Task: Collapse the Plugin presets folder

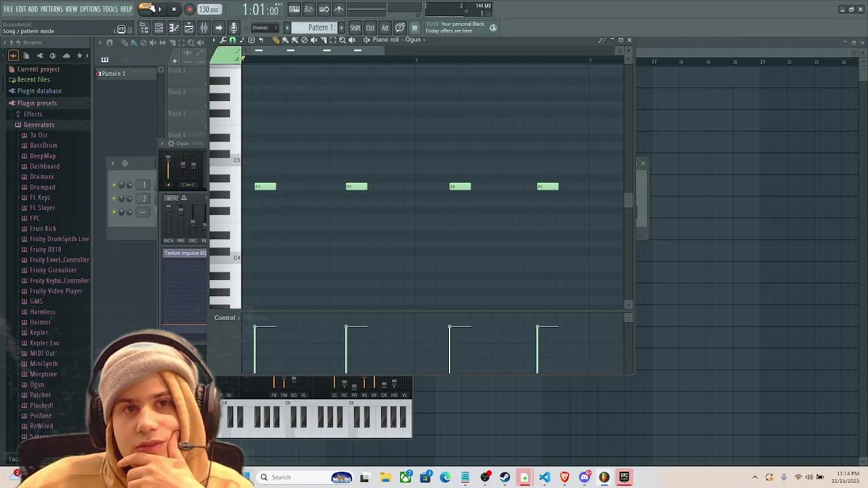Action: [37, 103]
